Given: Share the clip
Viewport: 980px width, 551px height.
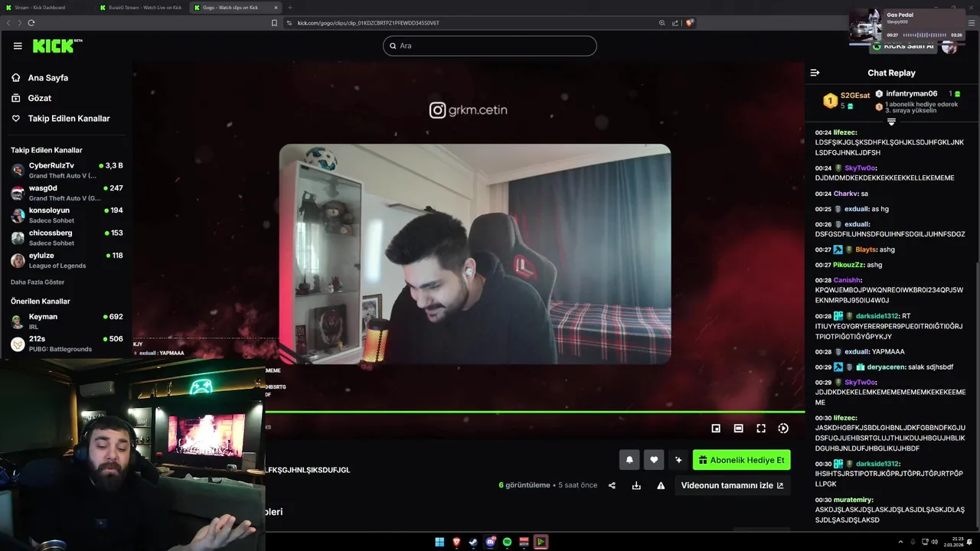Looking at the screenshot, I should 612,485.
